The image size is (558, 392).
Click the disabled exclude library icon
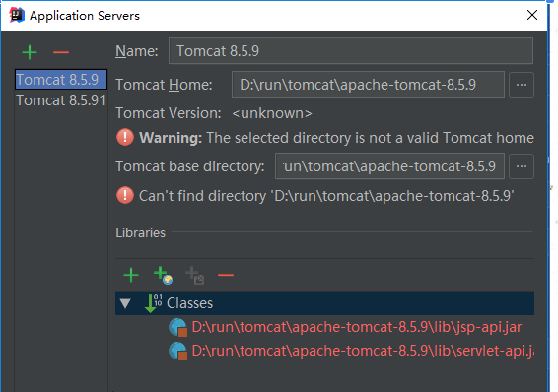pos(194,275)
